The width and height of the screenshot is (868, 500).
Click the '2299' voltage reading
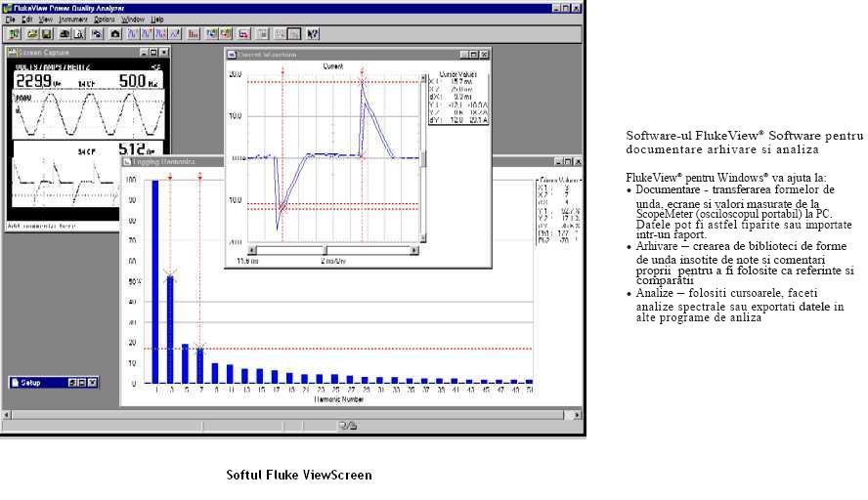click(x=34, y=81)
